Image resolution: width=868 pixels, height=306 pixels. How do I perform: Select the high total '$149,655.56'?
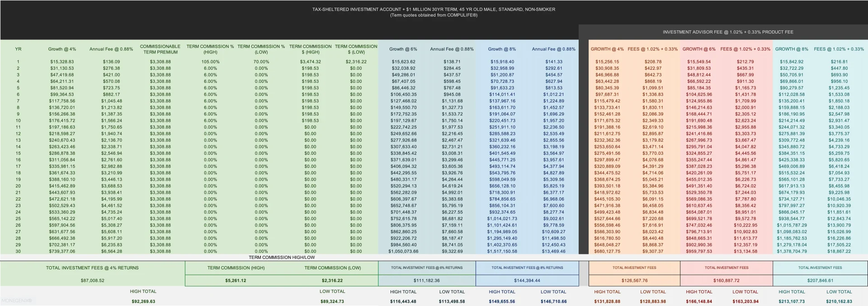(x=502, y=301)
